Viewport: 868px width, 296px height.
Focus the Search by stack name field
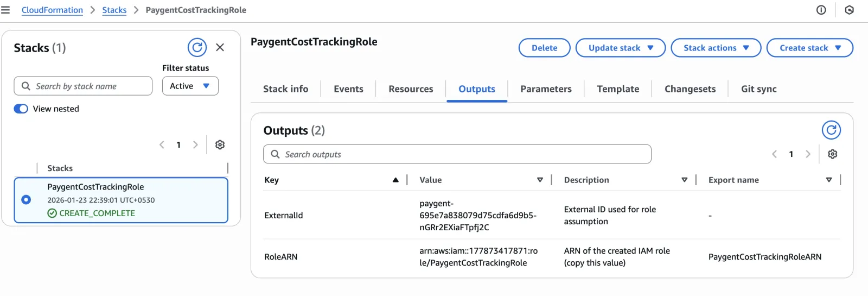83,86
